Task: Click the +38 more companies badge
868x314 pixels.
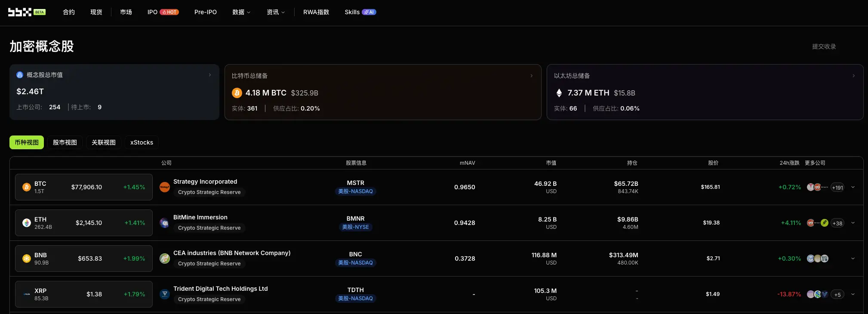Action: pos(837,223)
